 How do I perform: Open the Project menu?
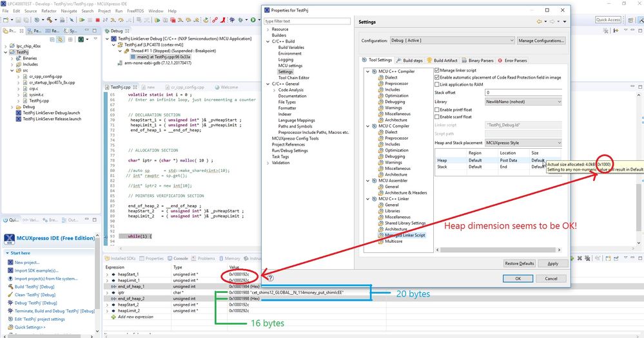click(x=104, y=11)
